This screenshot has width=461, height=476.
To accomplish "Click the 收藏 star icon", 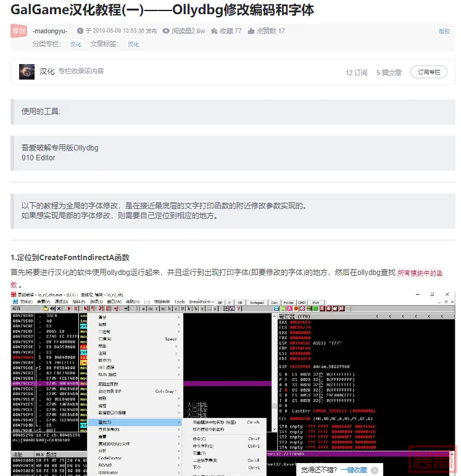I will [x=214, y=31].
